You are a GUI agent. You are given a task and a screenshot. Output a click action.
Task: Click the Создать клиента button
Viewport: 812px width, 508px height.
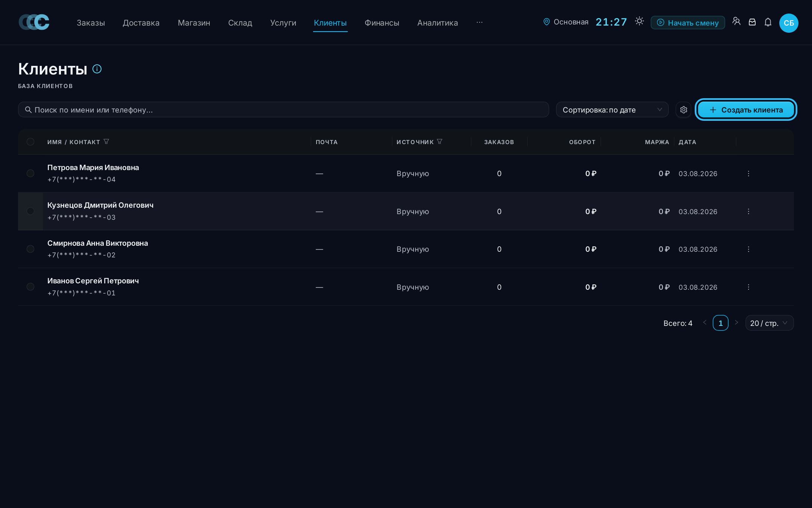[746, 110]
